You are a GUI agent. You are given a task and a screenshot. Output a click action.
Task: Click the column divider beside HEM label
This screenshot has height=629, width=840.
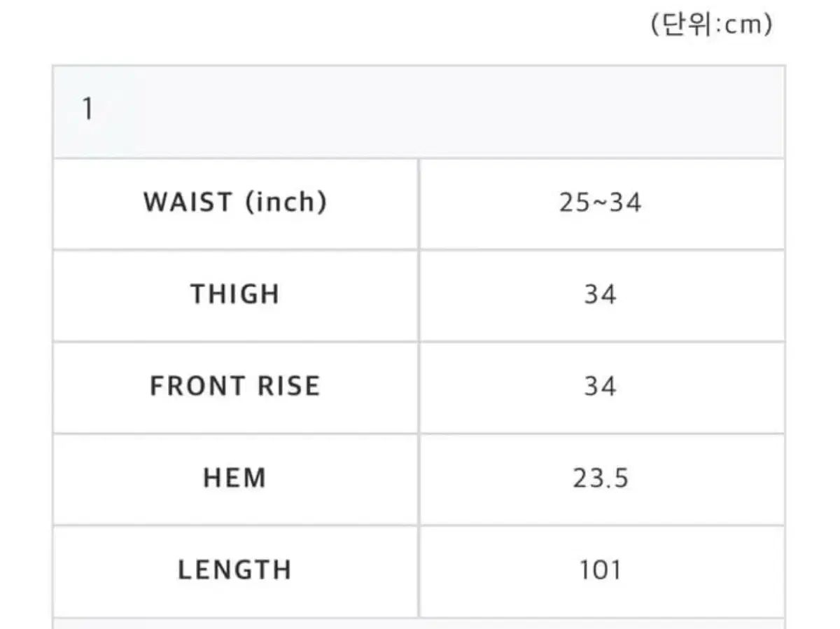point(419,478)
